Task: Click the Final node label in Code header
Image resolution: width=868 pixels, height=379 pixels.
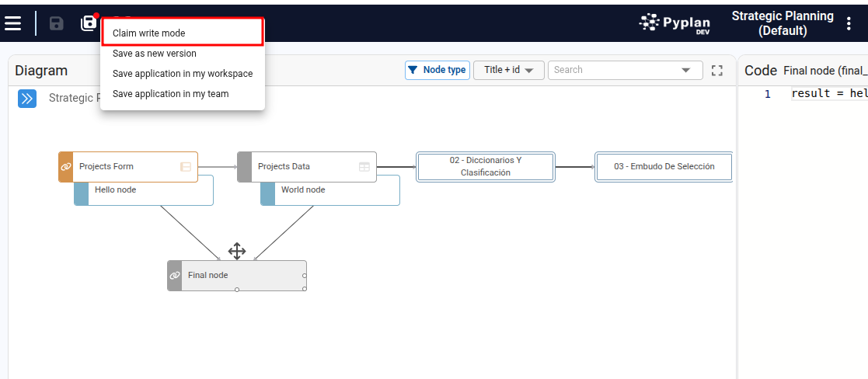Action: (825, 71)
